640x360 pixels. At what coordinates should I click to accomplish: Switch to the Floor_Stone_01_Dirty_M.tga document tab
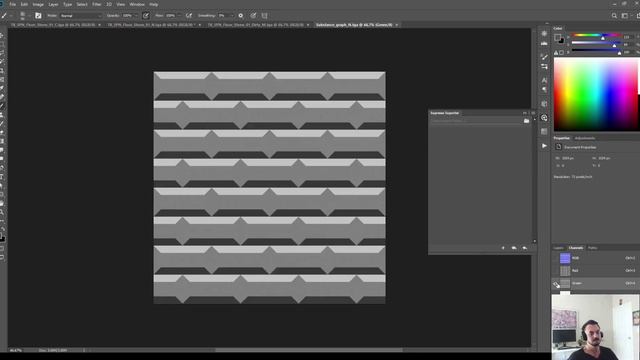click(x=256, y=25)
